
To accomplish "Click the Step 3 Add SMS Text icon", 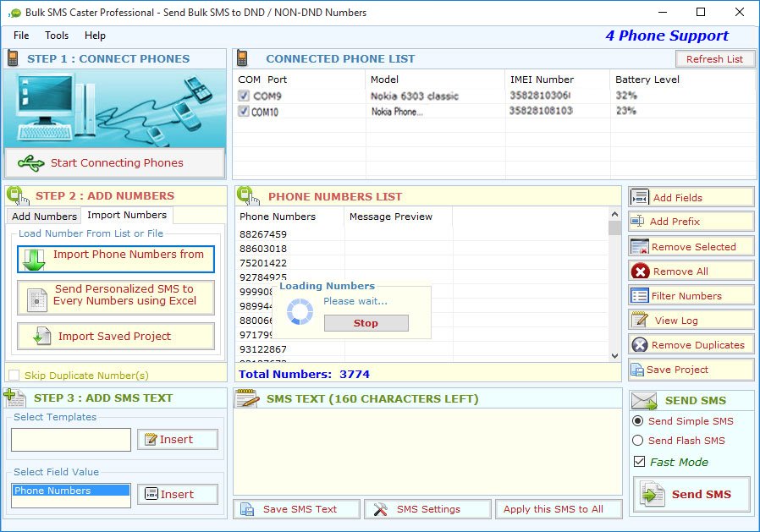I will [14, 398].
